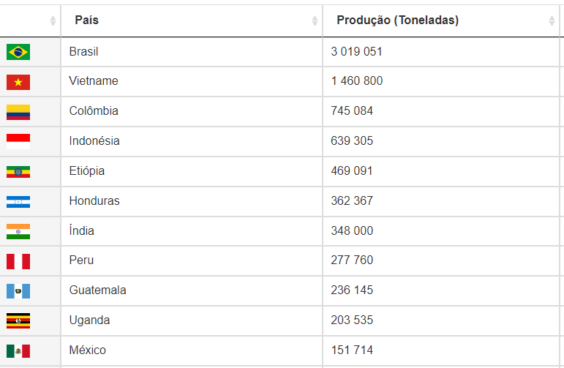Click the Produção (Toneladas) header label

tap(397, 20)
